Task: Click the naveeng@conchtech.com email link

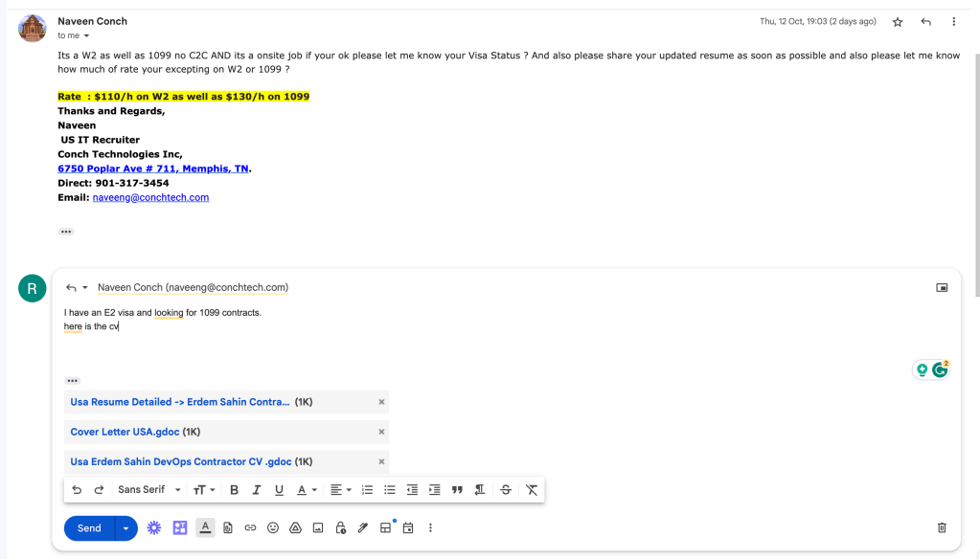Action: click(x=150, y=197)
